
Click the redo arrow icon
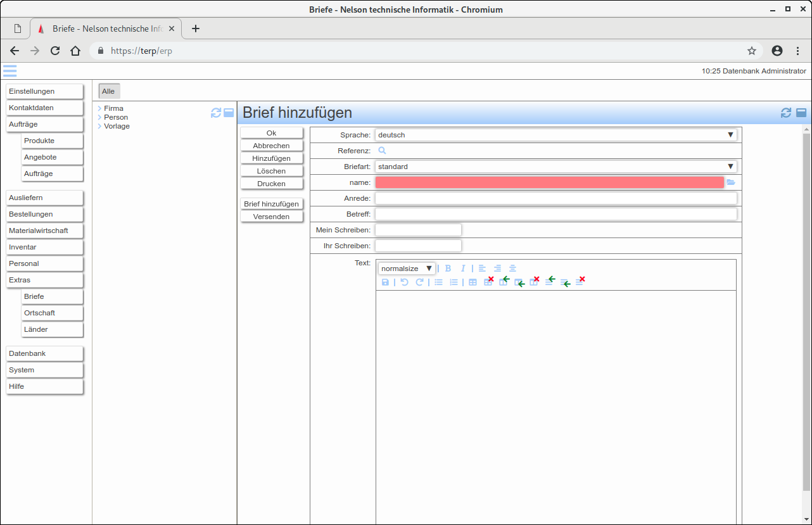click(x=419, y=282)
